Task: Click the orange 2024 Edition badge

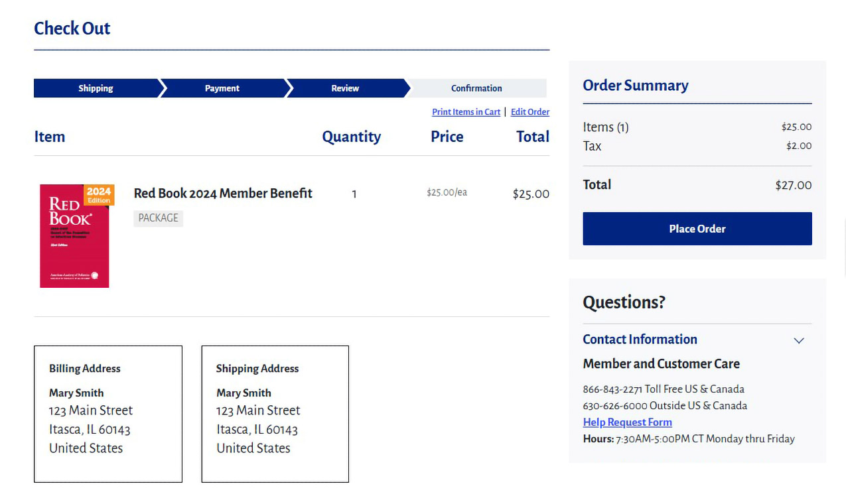Action: tap(99, 195)
